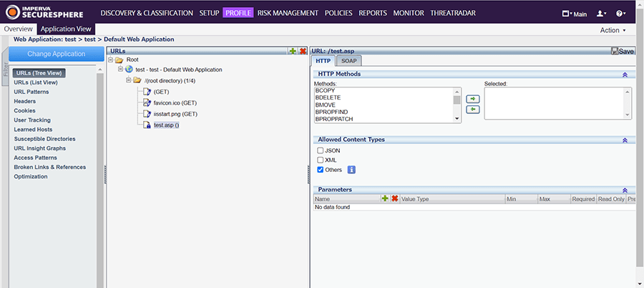Image resolution: width=644 pixels, height=288 pixels.
Task: Enable the JSON content type checkbox
Action: pyautogui.click(x=321, y=150)
